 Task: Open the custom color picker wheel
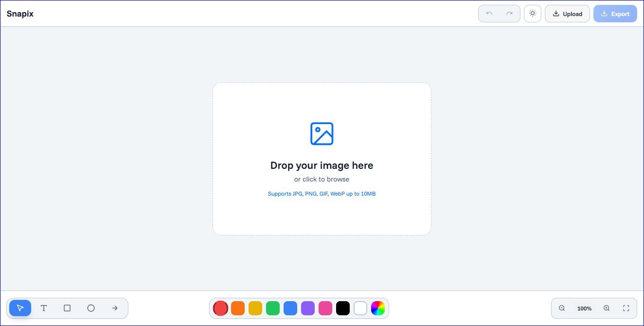click(x=378, y=308)
